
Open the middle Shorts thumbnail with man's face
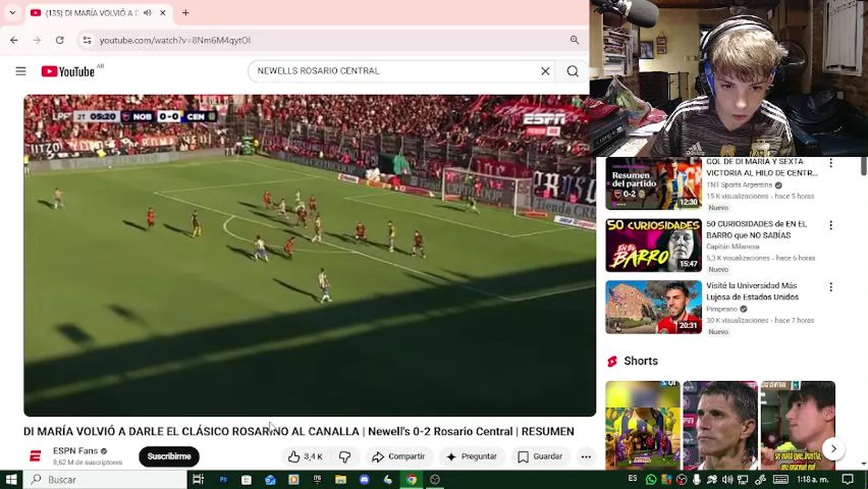(x=720, y=425)
